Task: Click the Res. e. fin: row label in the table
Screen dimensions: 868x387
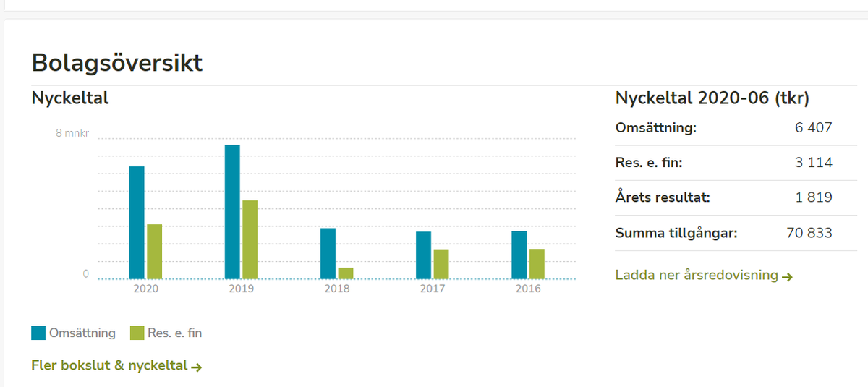Action: tap(649, 163)
